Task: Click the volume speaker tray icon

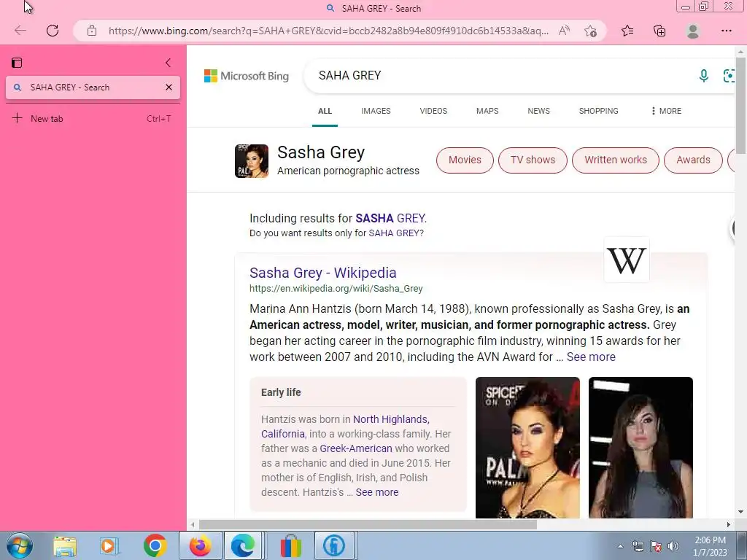Action: tap(673, 546)
